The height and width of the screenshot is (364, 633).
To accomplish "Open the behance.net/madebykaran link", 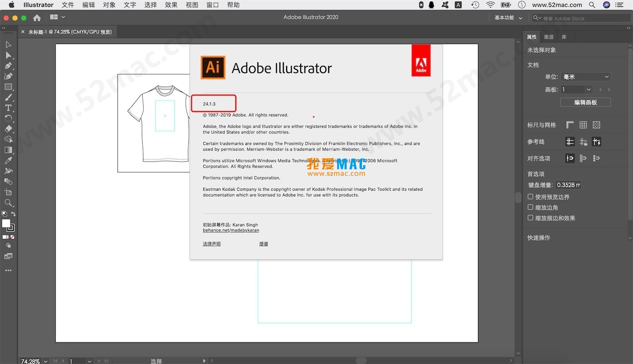I will point(231,230).
